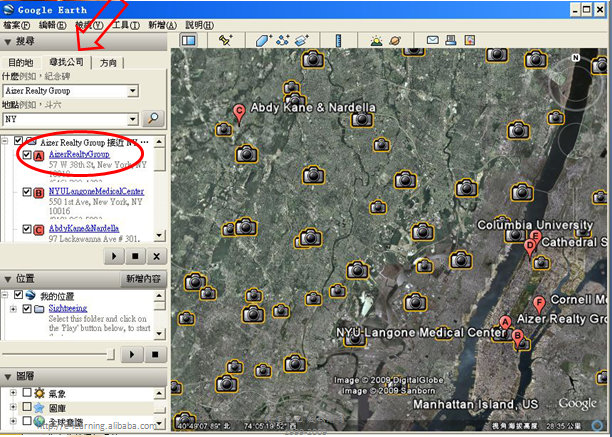The width and height of the screenshot is (612, 437).
Task: Collapse 位置 panel triangle
Action: coord(7,279)
